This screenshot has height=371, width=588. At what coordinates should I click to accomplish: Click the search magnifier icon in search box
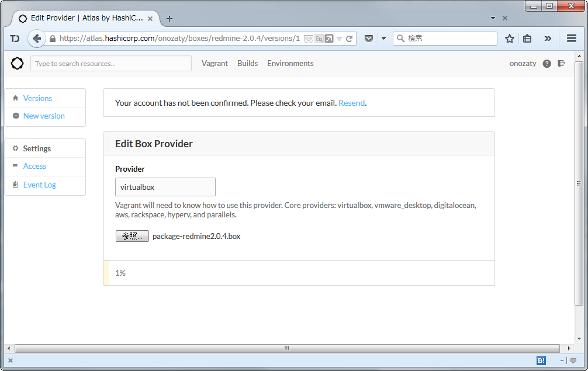coord(400,38)
